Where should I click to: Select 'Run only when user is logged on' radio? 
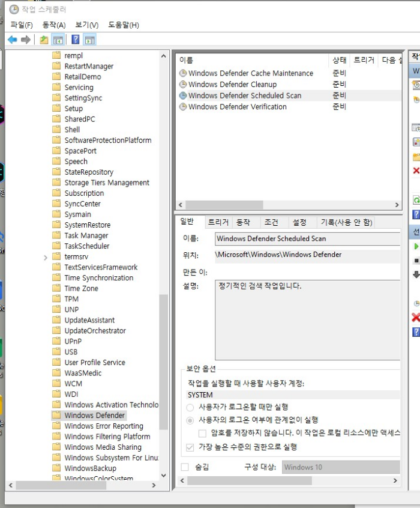(x=190, y=407)
